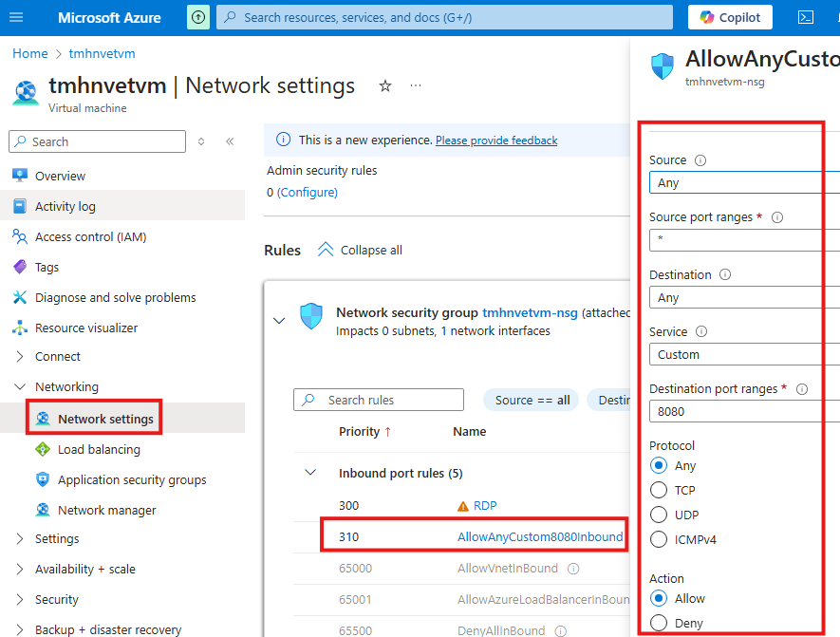The image size is (840, 637).
Task: Click the AllowAnyCustom rule shield icon
Action: coord(663,66)
